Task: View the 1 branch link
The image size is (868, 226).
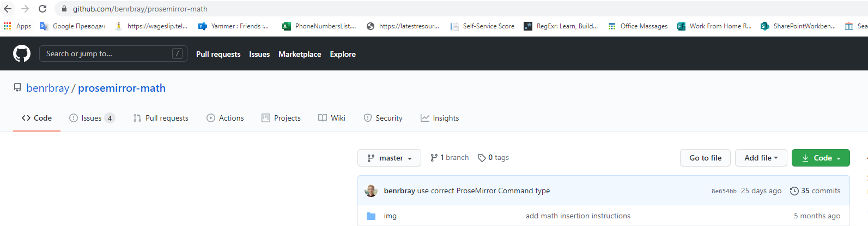Action: (450, 158)
